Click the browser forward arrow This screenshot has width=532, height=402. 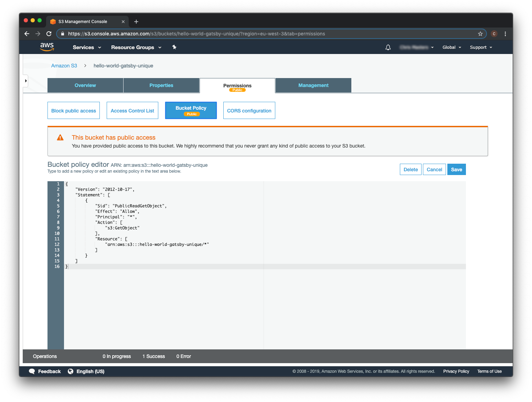pos(38,34)
